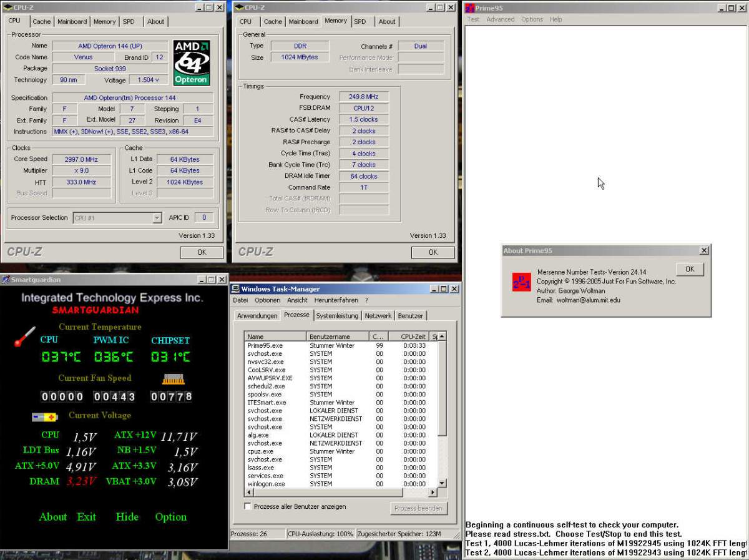Open the Help menu in Prime95

[x=556, y=19]
